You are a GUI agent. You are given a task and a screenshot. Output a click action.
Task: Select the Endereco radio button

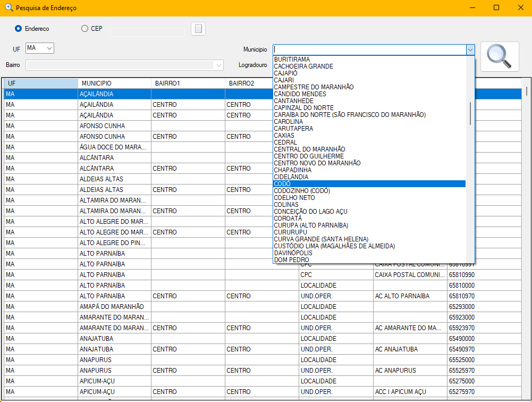point(19,29)
